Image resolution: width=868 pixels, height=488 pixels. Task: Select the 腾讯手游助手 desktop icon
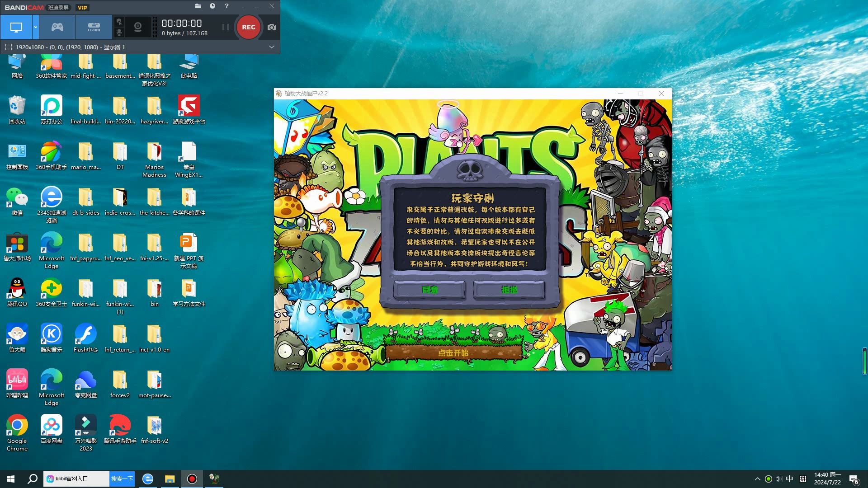(120, 430)
